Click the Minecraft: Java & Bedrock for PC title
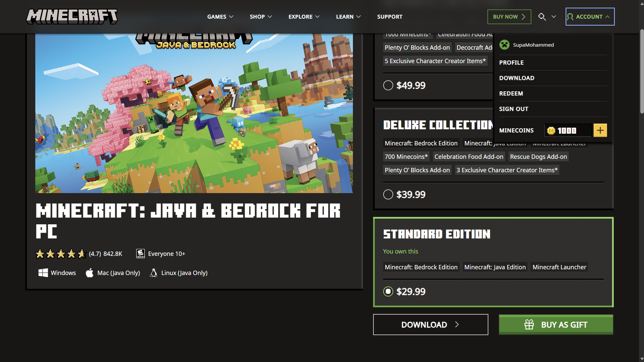 click(188, 221)
